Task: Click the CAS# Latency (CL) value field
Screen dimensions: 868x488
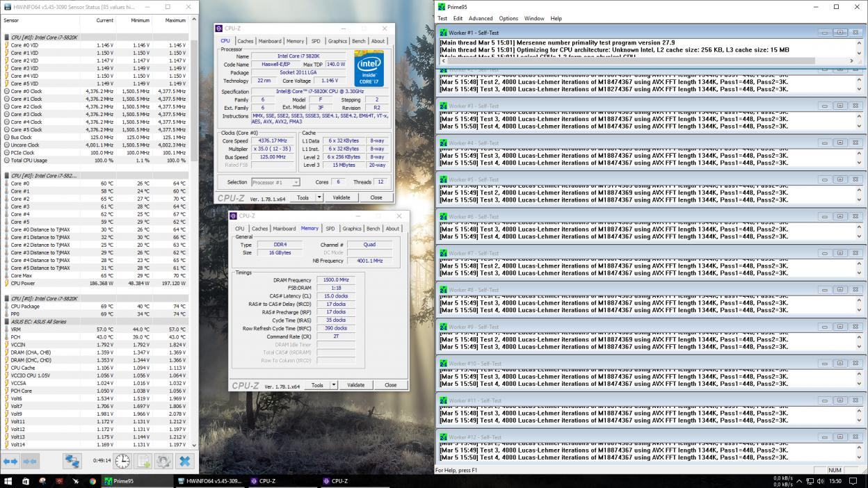Action: point(335,296)
